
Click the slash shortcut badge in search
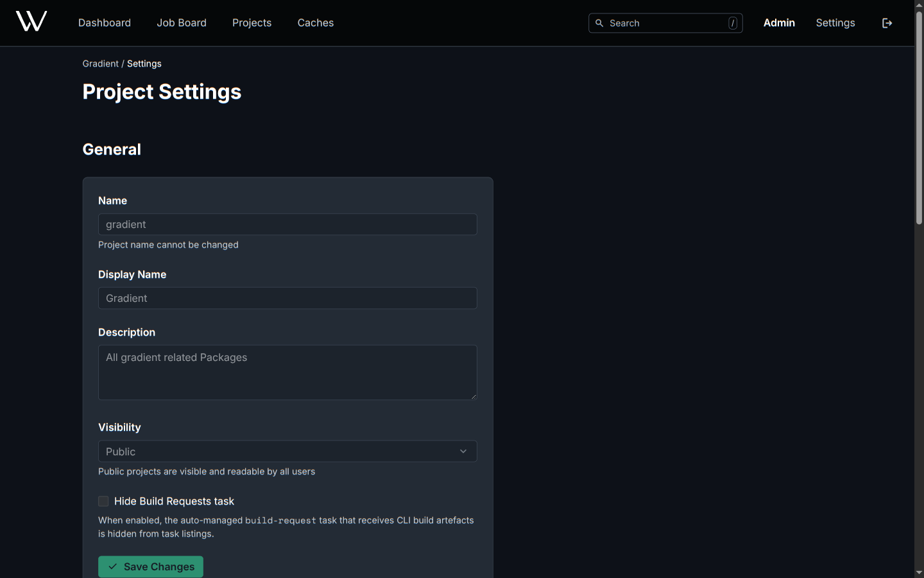coord(733,23)
